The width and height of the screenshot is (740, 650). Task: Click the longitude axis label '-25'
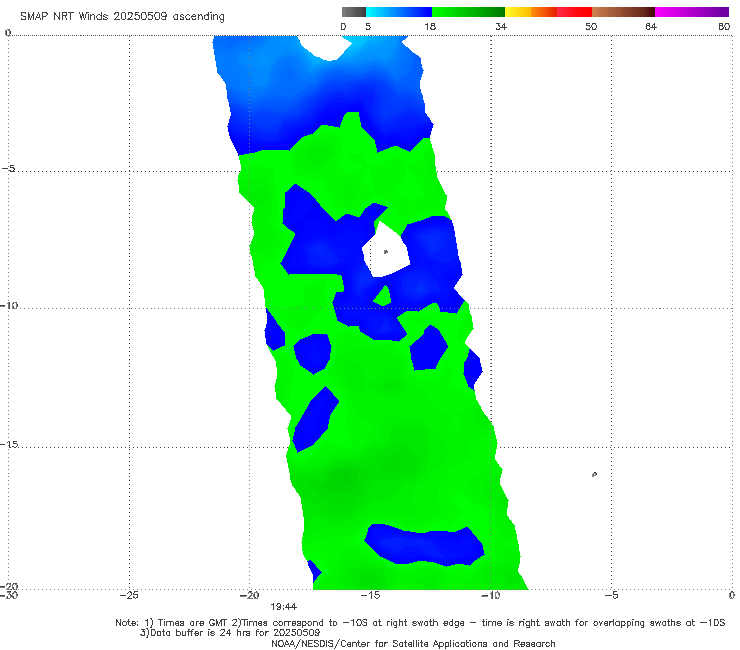(x=129, y=595)
